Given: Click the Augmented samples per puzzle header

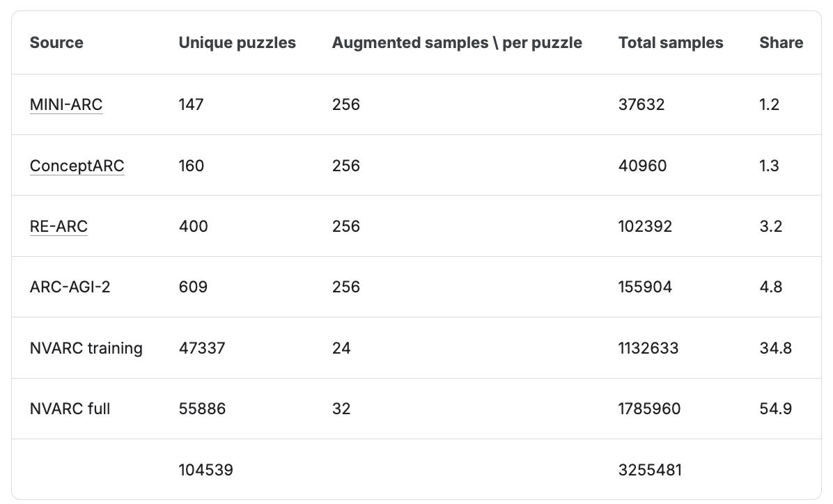Looking at the screenshot, I should pos(457,43).
